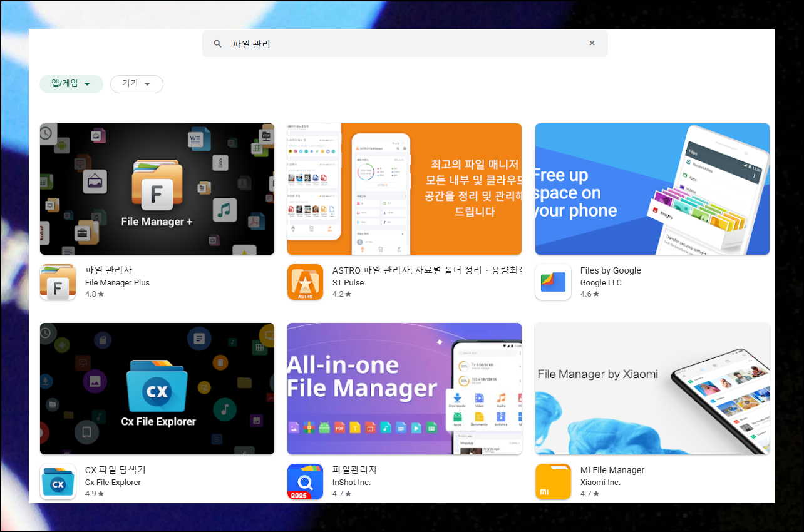
Task: Click the search field containing 파일 관리
Action: 405,44
